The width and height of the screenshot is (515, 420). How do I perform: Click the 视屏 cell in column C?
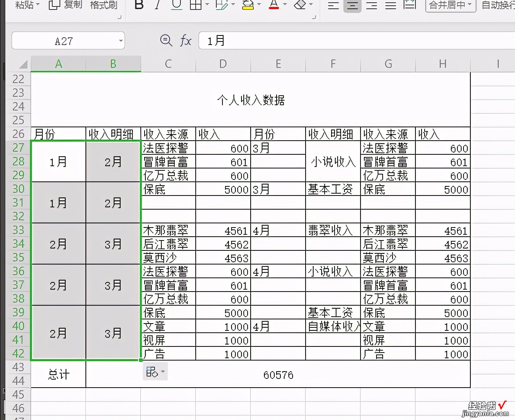pos(168,340)
